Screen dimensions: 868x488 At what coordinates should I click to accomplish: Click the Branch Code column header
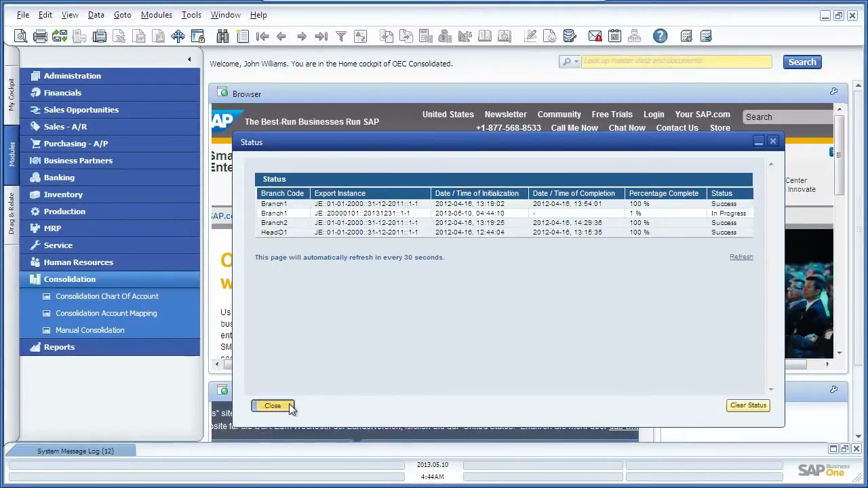point(282,193)
